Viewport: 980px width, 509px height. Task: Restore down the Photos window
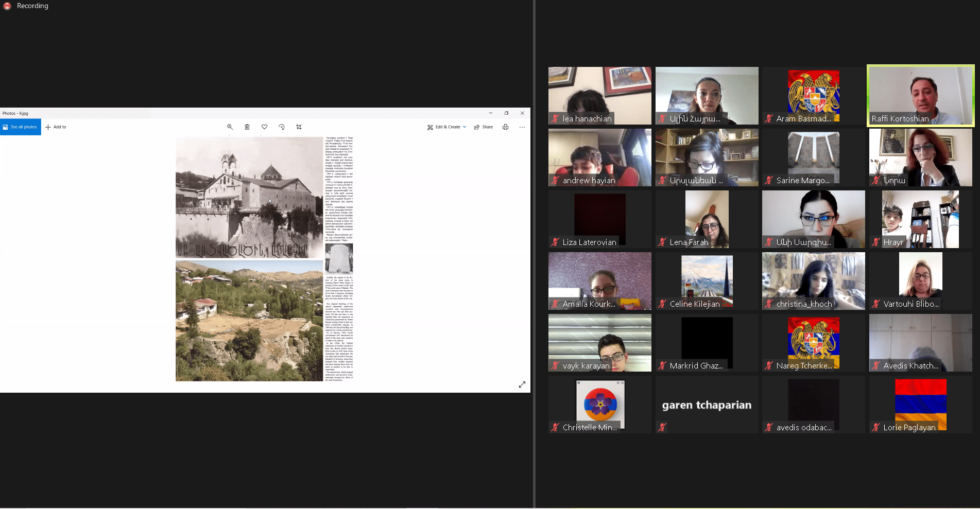click(x=506, y=113)
